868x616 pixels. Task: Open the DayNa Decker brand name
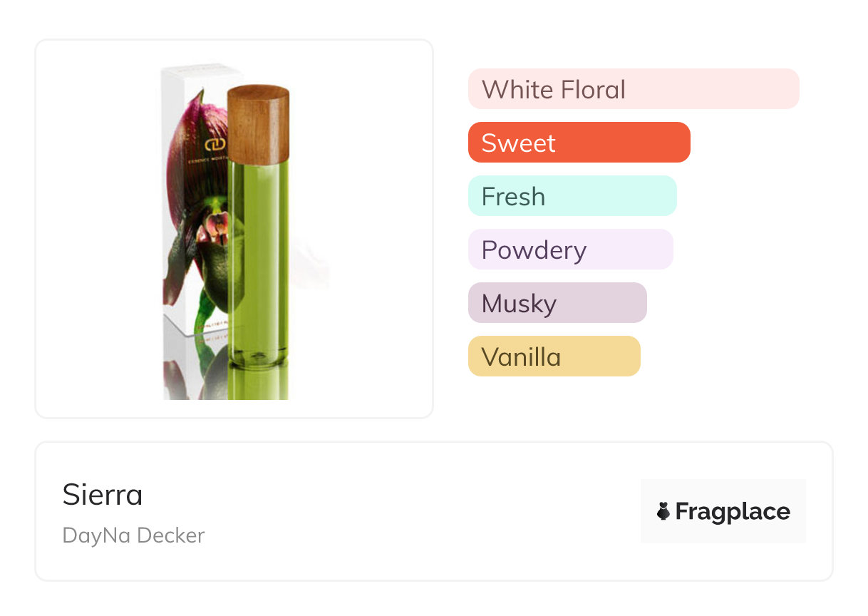coord(133,535)
